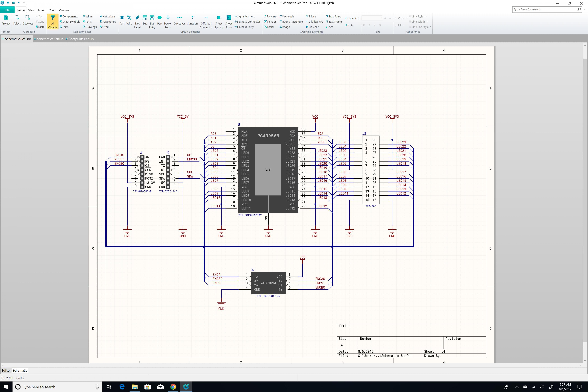Click the undo arrow in title bar
This screenshot has height=392, width=588.
[19, 3]
